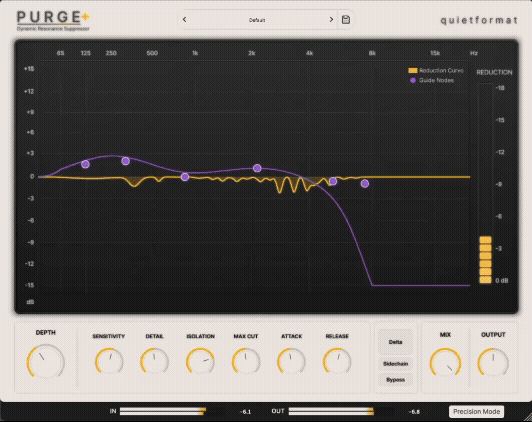Click the Max Cut knob
The width and height of the screenshot is (532, 422).
point(246,361)
